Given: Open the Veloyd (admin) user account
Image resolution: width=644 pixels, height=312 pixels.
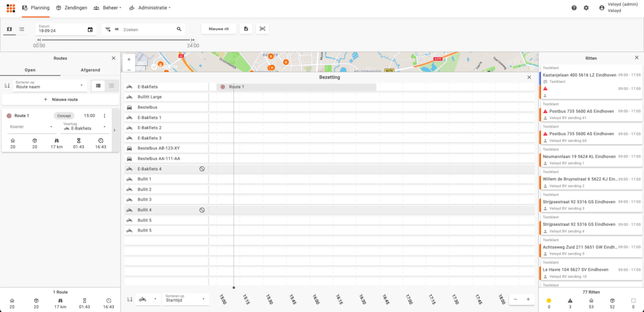Looking at the screenshot, I should click(618, 8).
